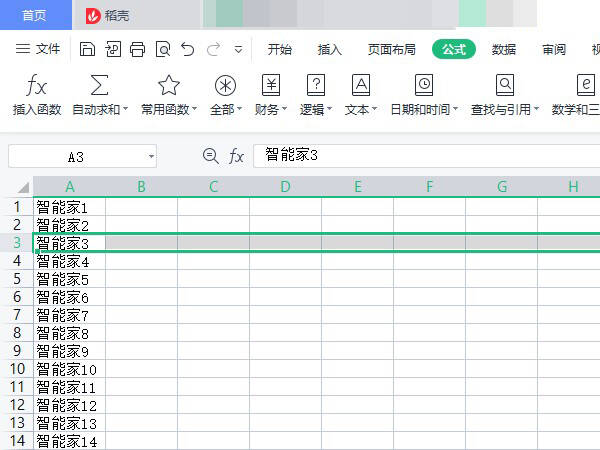This screenshot has width=600, height=450.
Task: Select column E header
Action: click(357, 187)
